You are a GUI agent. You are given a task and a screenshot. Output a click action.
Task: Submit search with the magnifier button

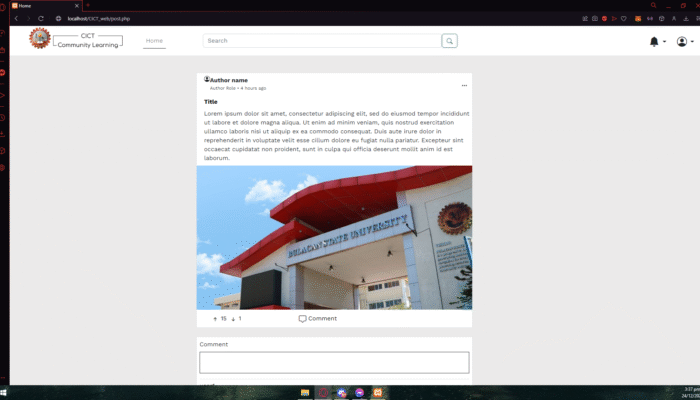[450, 41]
